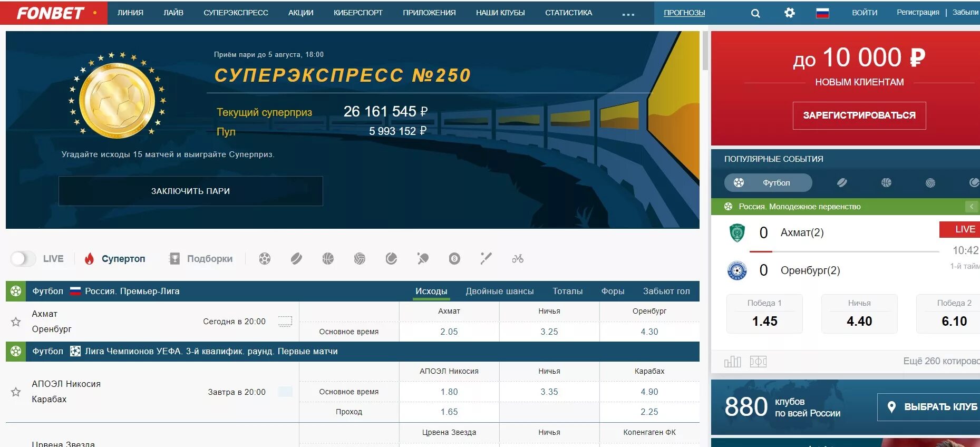Collapse the Россия. Молодежное первенство arrow

click(x=971, y=207)
